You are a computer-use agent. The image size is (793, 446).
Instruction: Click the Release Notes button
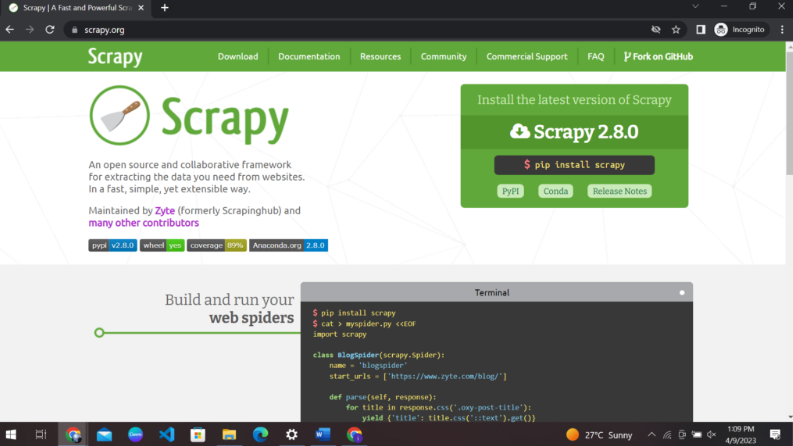click(619, 191)
